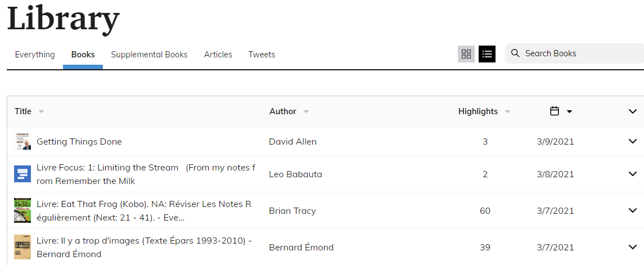Open the Everything tab
Image resolution: width=644 pixels, height=265 pixels.
tap(35, 55)
